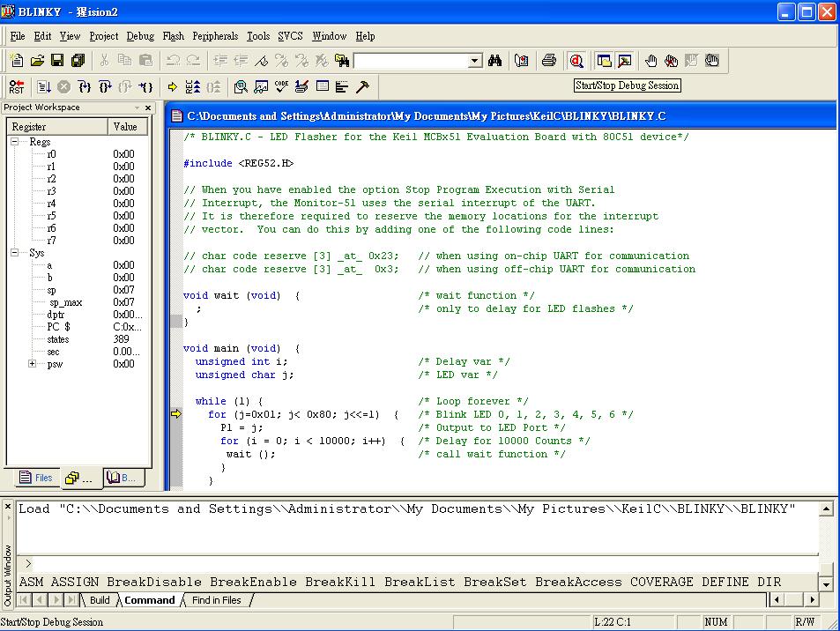Collapse the Regs tree node
840x631 pixels.
[15, 142]
